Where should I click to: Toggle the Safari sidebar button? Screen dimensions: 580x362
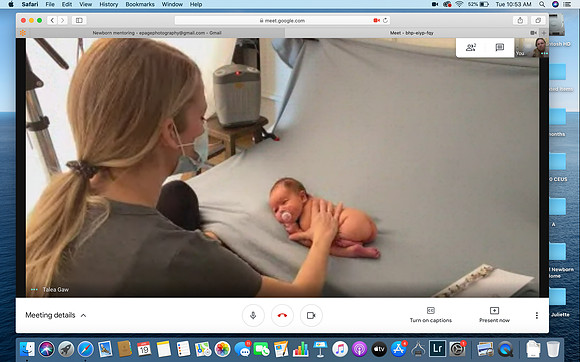pyautogui.click(x=79, y=20)
